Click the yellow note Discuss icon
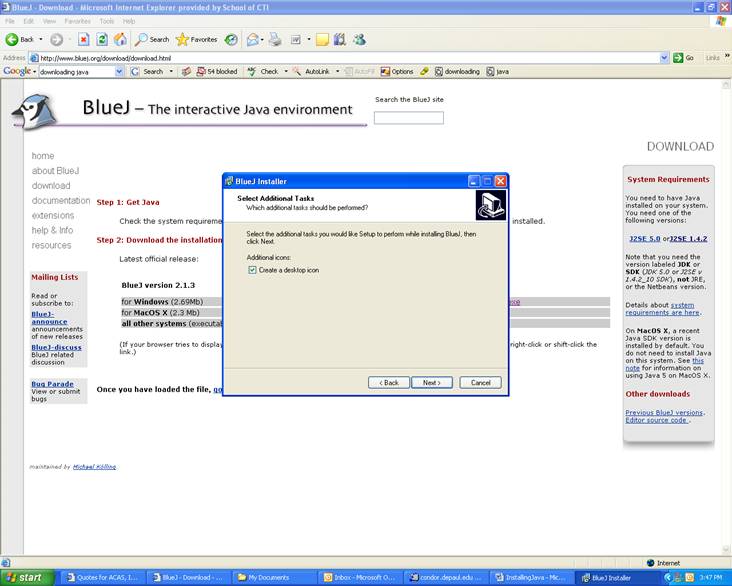 tap(322, 40)
